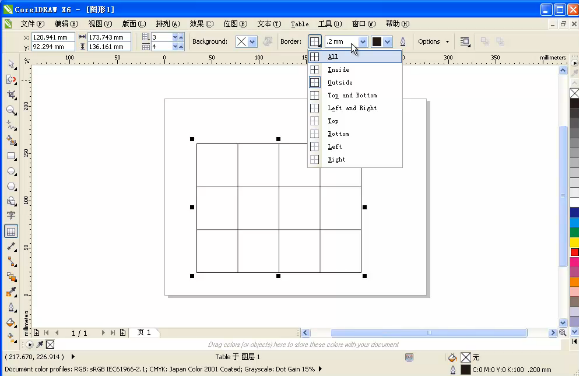
Task: Add a page after the current page
Action: pyautogui.click(x=123, y=333)
